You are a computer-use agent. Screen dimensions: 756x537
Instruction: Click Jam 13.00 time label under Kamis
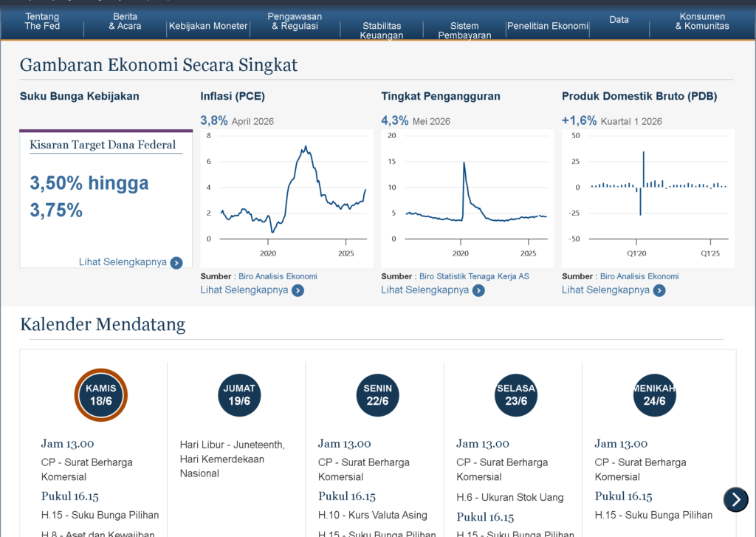[x=67, y=443]
